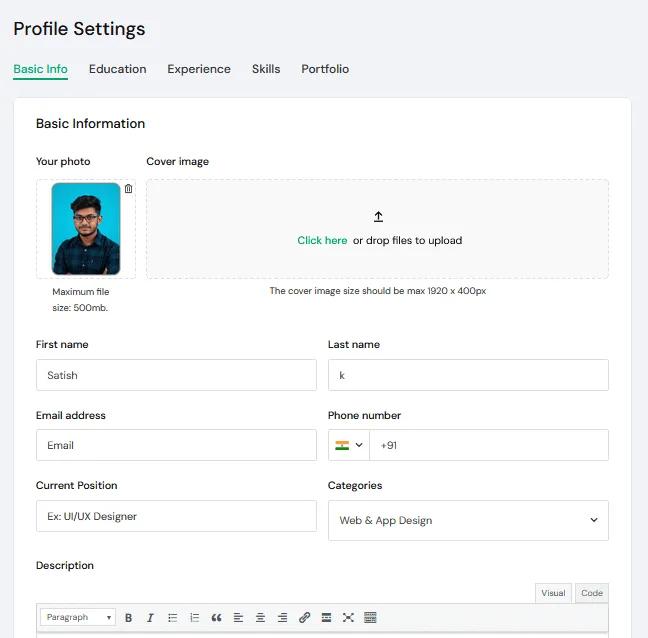
Task: Align description text left
Action: (x=238, y=618)
